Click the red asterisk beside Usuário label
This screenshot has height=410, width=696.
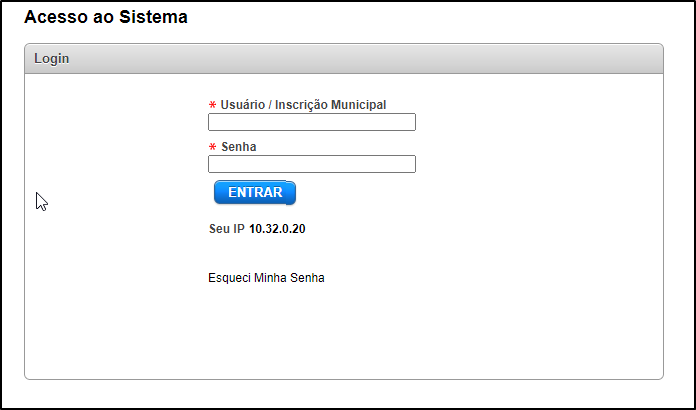point(212,105)
